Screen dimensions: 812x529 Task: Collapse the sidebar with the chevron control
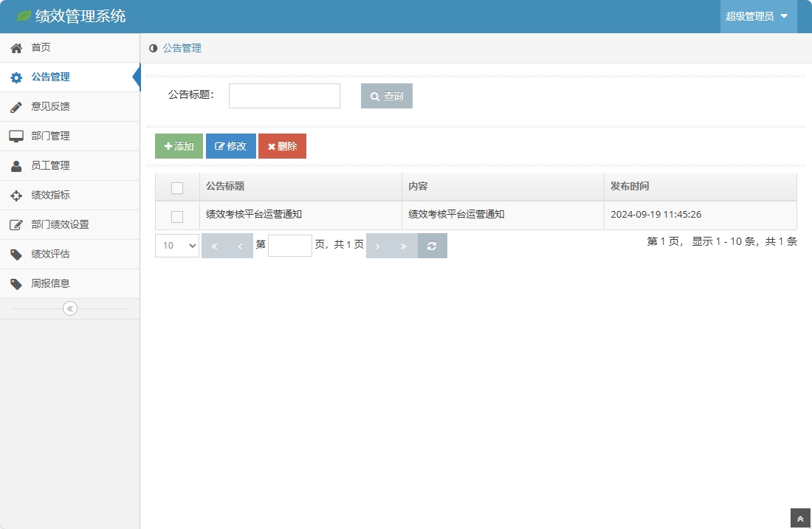click(x=69, y=308)
